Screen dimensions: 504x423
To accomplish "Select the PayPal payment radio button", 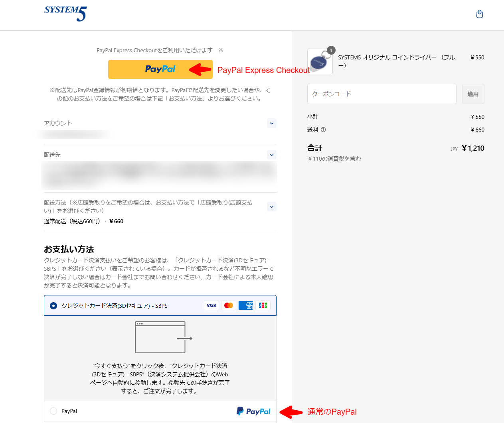I will [53, 411].
